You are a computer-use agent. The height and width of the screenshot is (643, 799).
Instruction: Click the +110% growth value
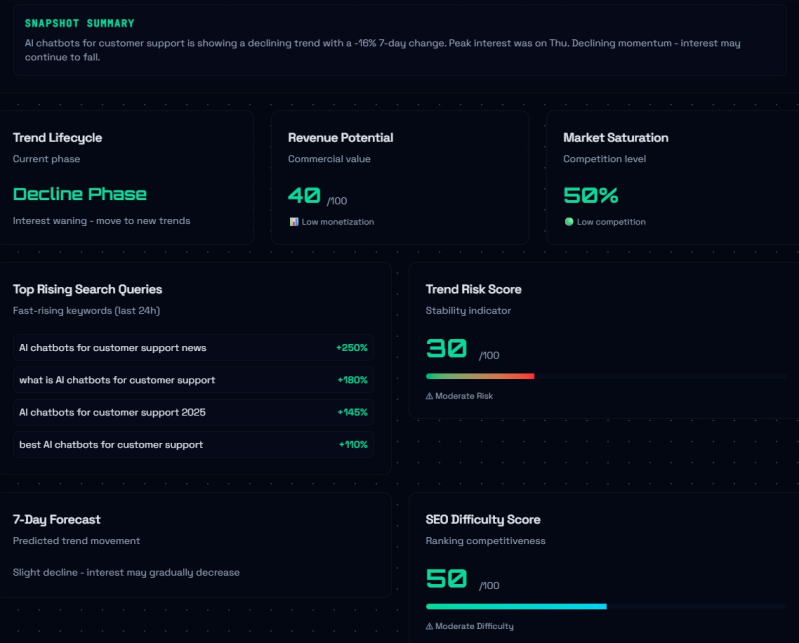(353, 444)
